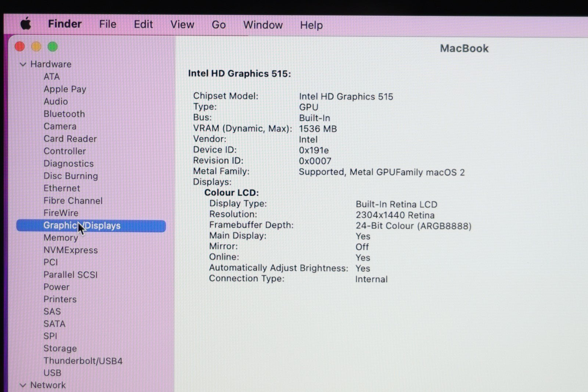The image size is (588, 392).
Task: Click the Intel HD Graphics 515 heading
Action: (239, 74)
